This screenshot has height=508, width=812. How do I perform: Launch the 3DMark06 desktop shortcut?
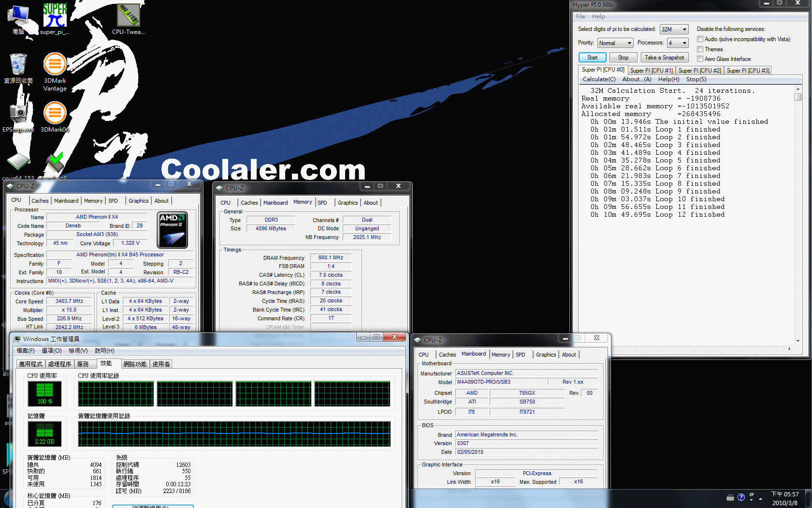pyautogui.click(x=55, y=117)
